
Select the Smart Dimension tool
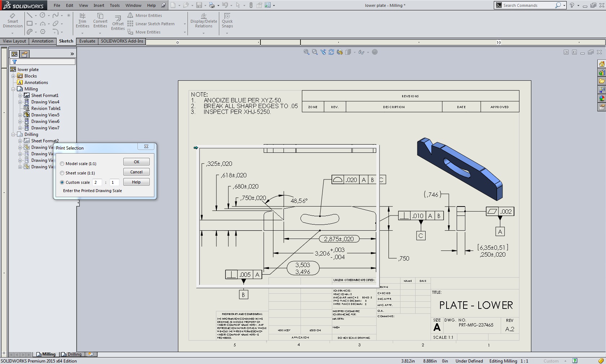[13, 21]
